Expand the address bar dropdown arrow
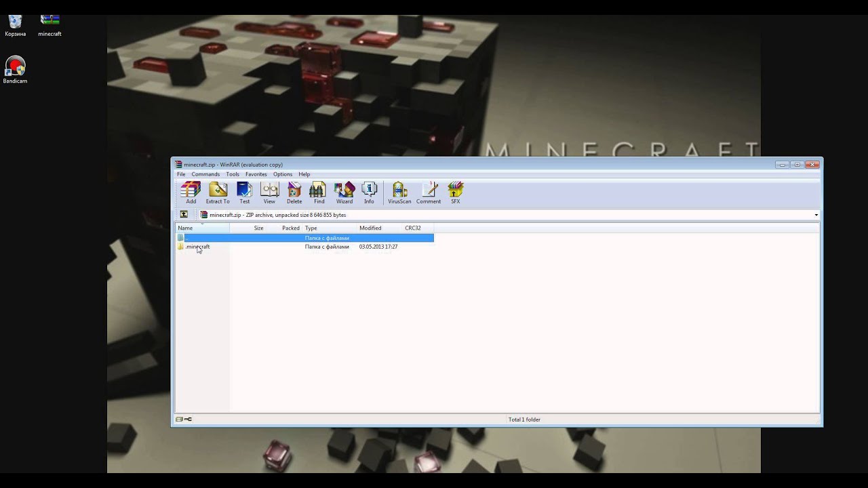 coord(816,215)
